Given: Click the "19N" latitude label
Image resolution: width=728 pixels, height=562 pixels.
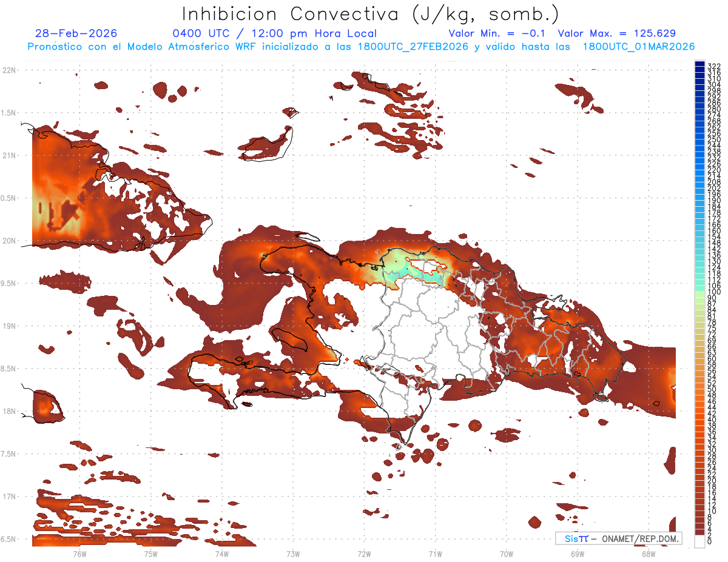Looking at the screenshot, I should coord(9,326).
